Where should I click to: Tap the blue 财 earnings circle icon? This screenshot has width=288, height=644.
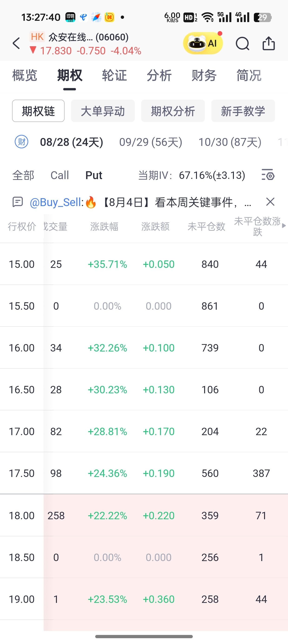22,142
